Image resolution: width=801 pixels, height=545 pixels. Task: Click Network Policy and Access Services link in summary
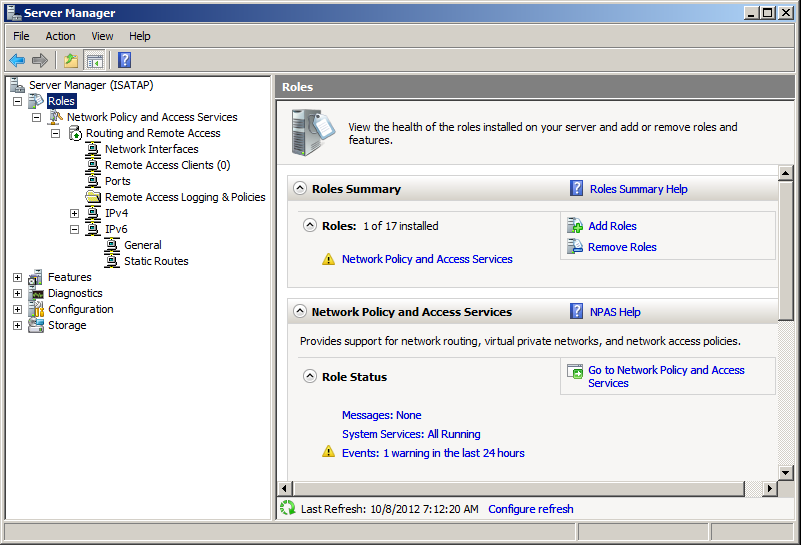(427, 259)
